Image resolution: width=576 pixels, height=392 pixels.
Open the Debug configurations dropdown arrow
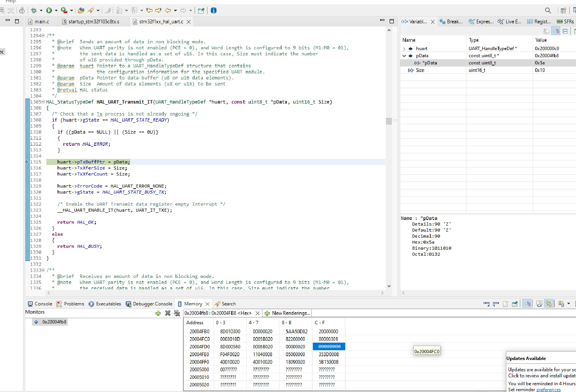click(x=41, y=11)
